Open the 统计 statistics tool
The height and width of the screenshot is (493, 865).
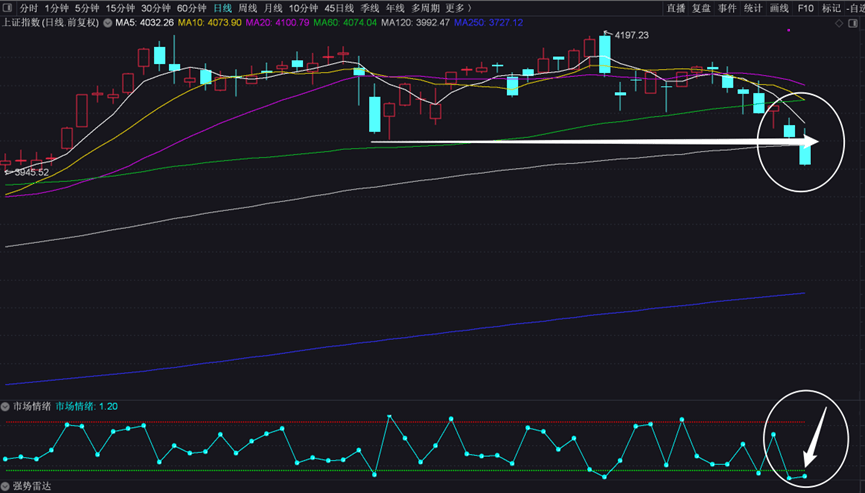[753, 8]
